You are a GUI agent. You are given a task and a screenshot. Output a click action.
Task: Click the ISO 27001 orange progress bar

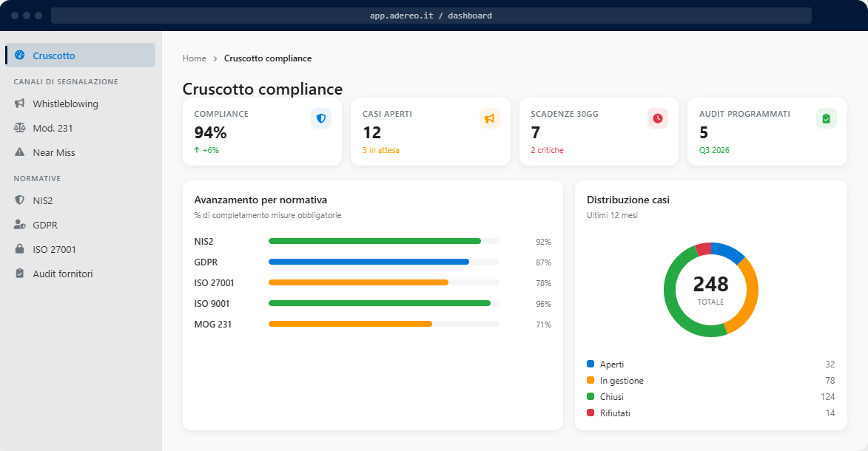pos(358,282)
